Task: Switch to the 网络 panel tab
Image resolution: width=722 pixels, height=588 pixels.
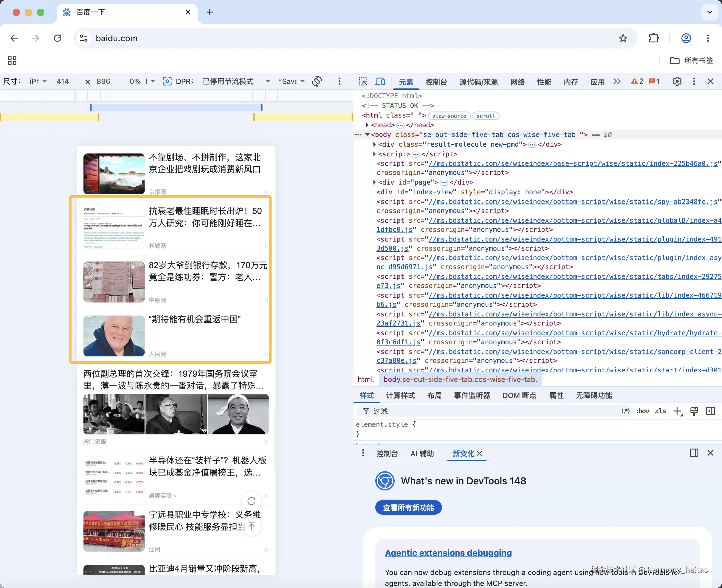Action: (517, 82)
